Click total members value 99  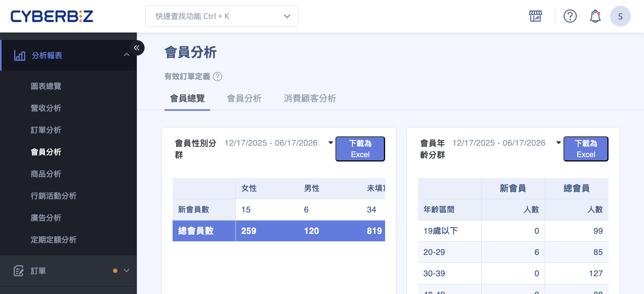[598, 231]
